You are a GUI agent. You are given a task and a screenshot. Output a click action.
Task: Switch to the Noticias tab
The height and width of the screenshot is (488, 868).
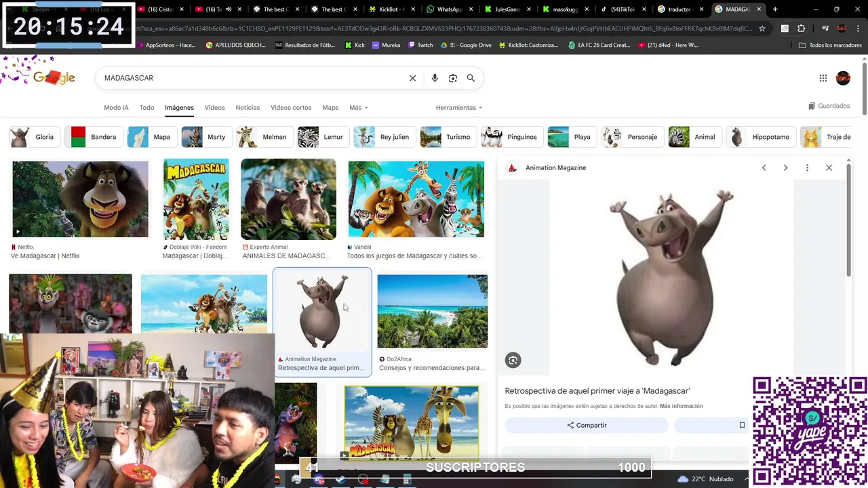pyautogui.click(x=248, y=108)
